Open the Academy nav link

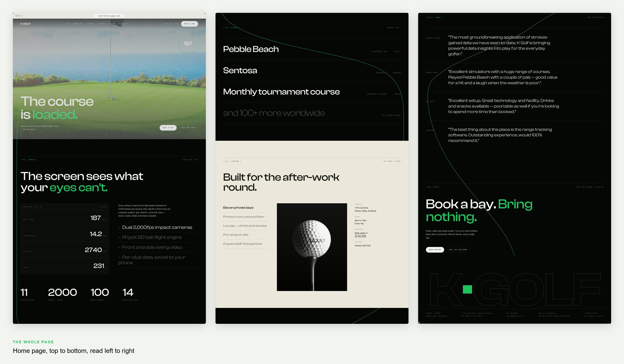(90, 24)
